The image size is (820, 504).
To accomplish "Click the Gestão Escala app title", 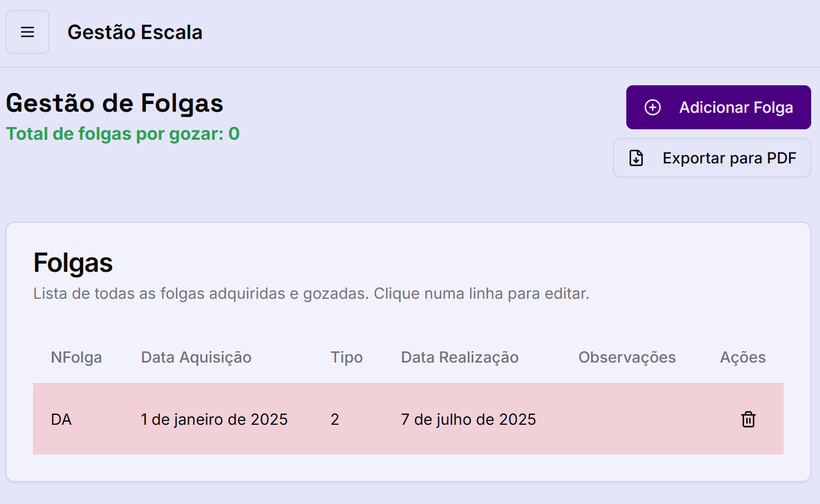I will [135, 32].
